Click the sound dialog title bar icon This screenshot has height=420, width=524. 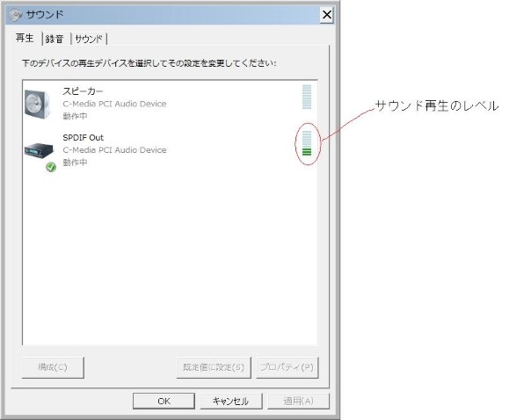(x=15, y=15)
